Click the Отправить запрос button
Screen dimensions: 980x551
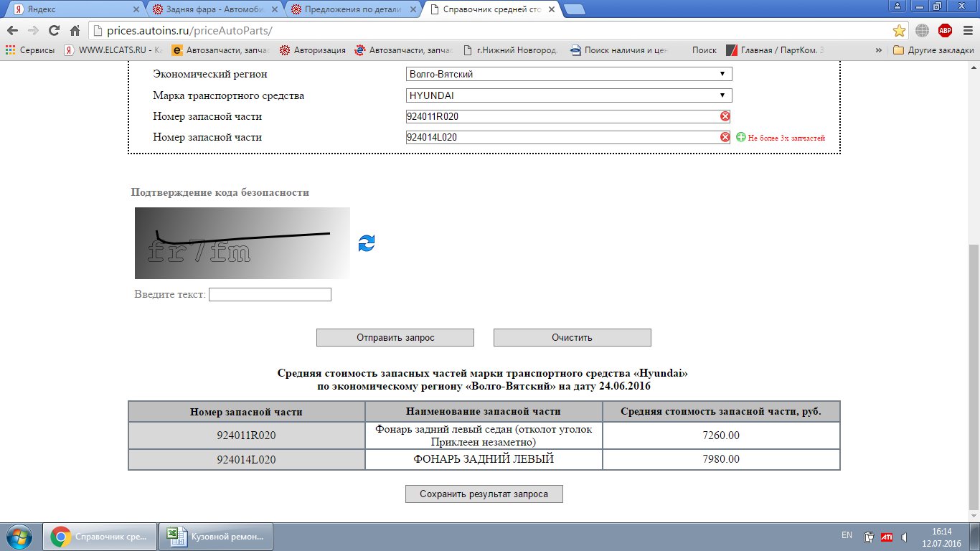point(395,337)
